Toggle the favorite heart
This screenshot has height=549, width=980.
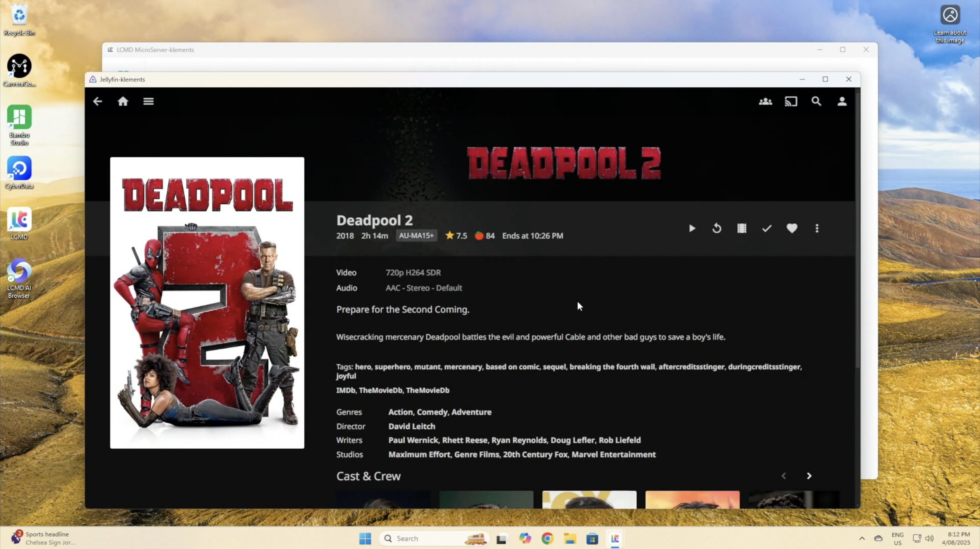pyautogui.click(x=792, y=229)
